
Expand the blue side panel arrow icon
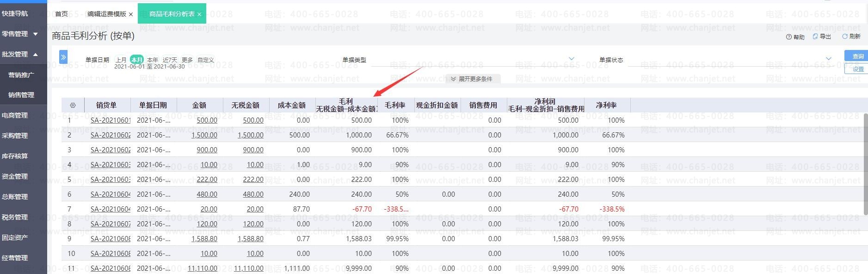[x=63, y=57]
